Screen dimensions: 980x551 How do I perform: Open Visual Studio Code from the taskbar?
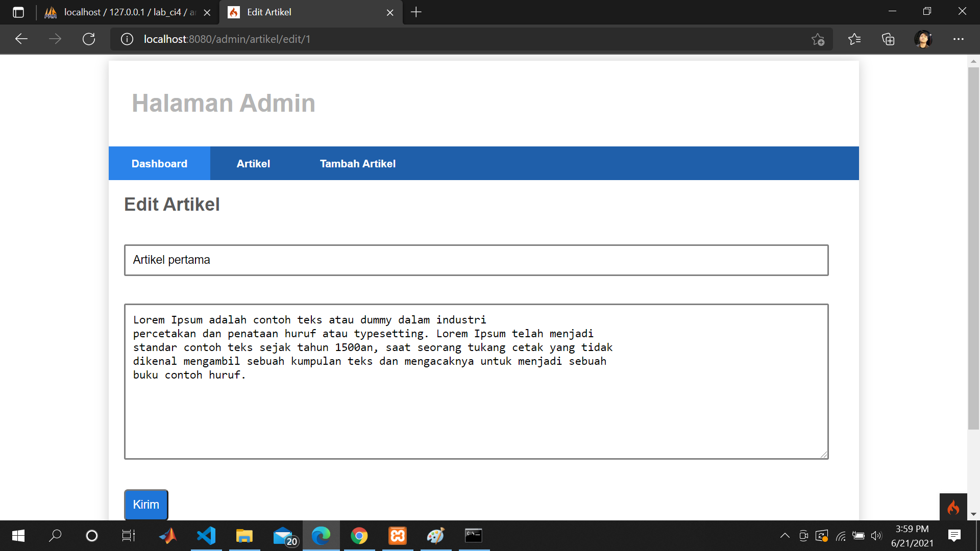pyautogui.click(x=206, y=536)
